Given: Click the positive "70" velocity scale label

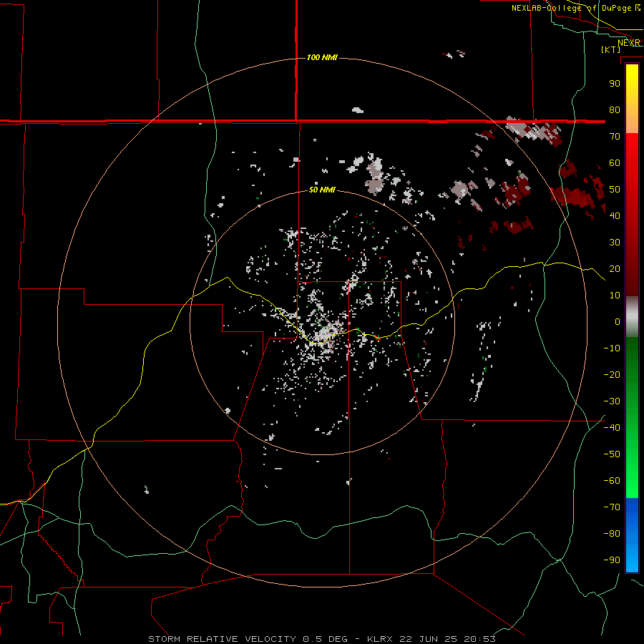Looking at the screenshot, I should click(x=615, y=137).
